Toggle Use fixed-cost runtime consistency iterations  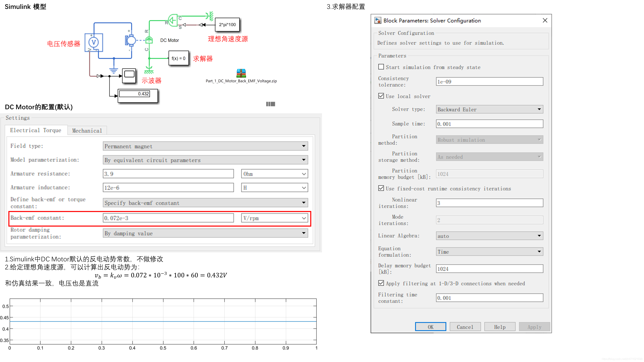381,188
